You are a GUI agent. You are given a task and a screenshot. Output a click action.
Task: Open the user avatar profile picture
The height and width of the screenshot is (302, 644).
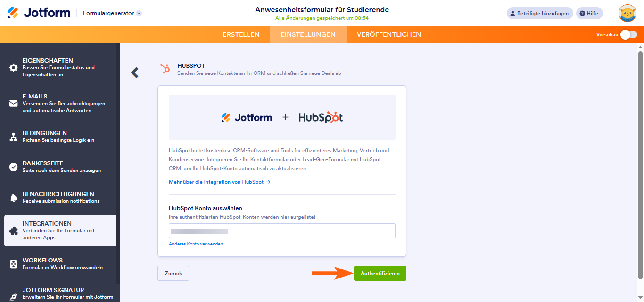click(627, 13)
